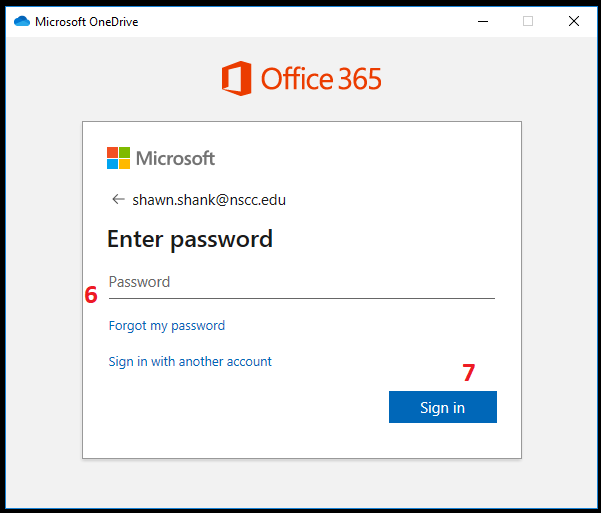Image resolution: width=601 pixels, height=513 pixels.
Task: Click the Microsoft four-square logo
Action: [x=118, y=158]
